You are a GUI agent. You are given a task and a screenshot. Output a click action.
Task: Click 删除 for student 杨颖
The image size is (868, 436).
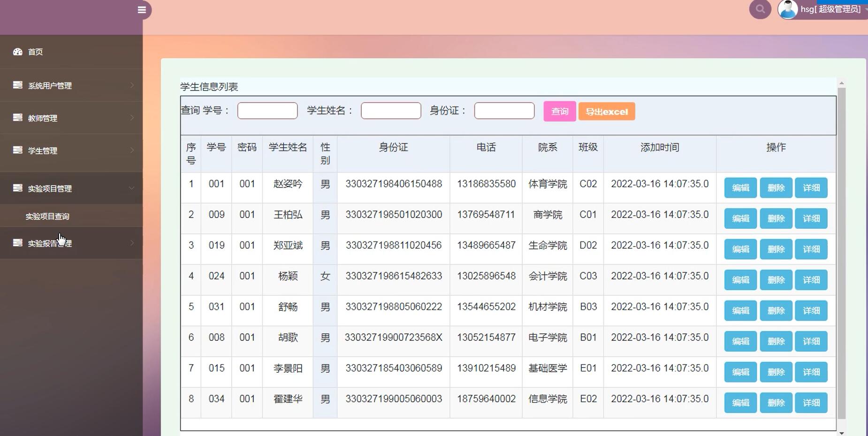coord(776,280)
